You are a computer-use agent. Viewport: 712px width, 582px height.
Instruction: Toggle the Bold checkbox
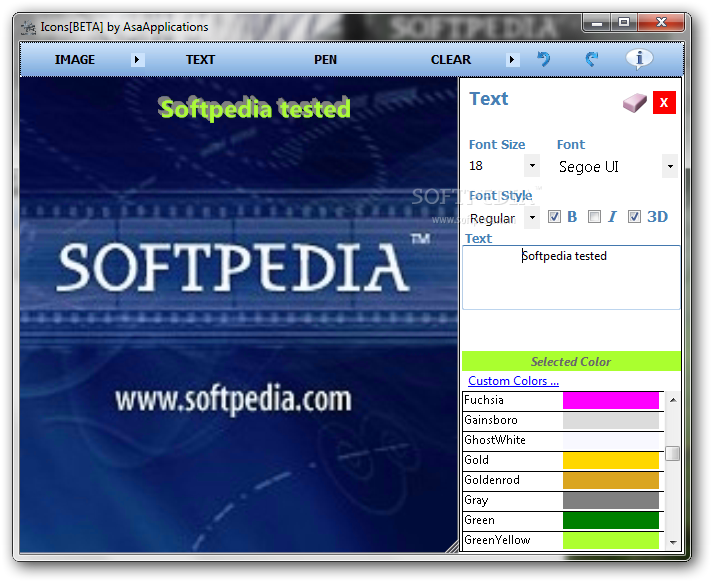[554, 217]
